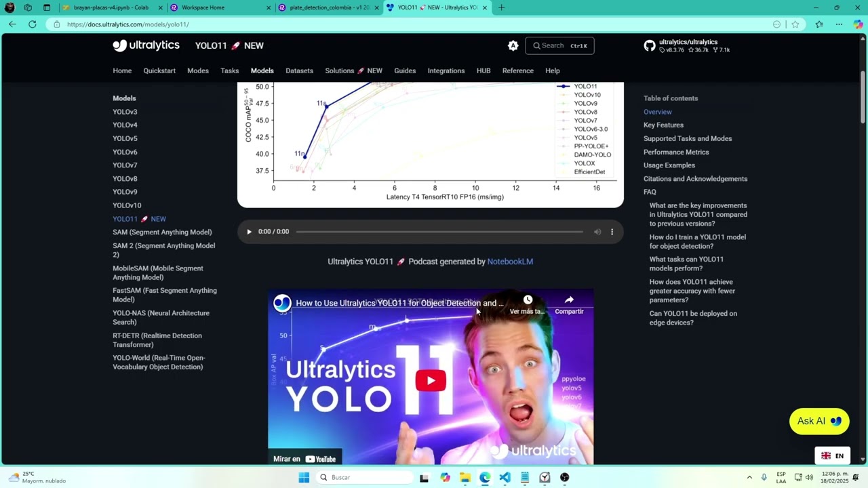Play the podcast audio

249,232
